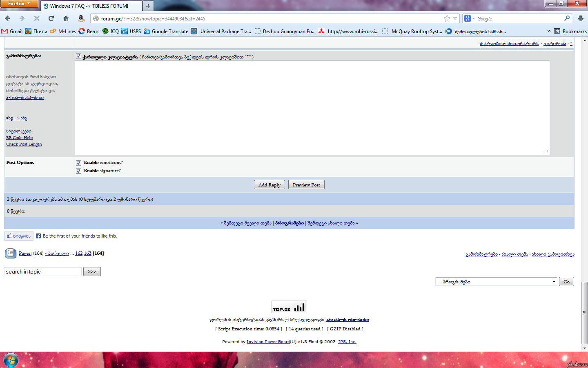Viewport: 588px width, 368px height.
Task: Open a new tab with the plus button
Action: 148,6
